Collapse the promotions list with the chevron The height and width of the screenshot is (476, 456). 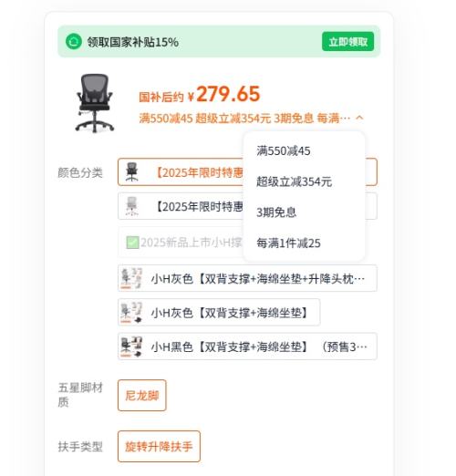[x=359, y=118]
